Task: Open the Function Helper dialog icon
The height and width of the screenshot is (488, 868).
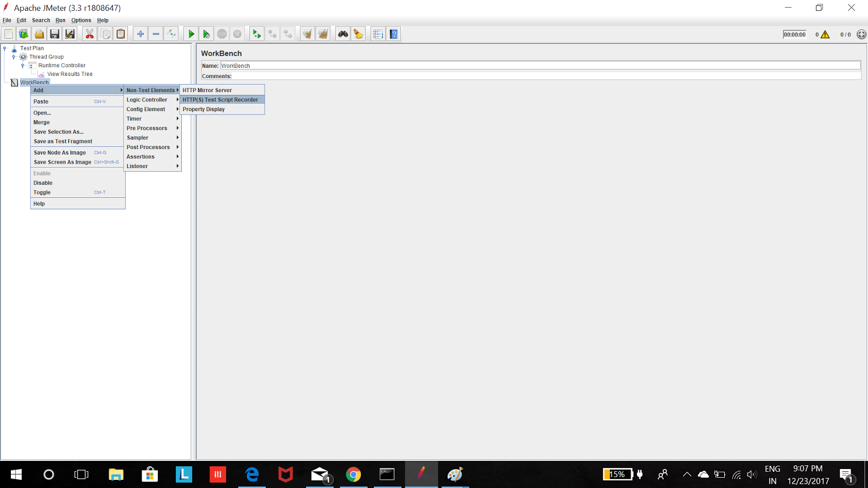Action: pos(377,34)
